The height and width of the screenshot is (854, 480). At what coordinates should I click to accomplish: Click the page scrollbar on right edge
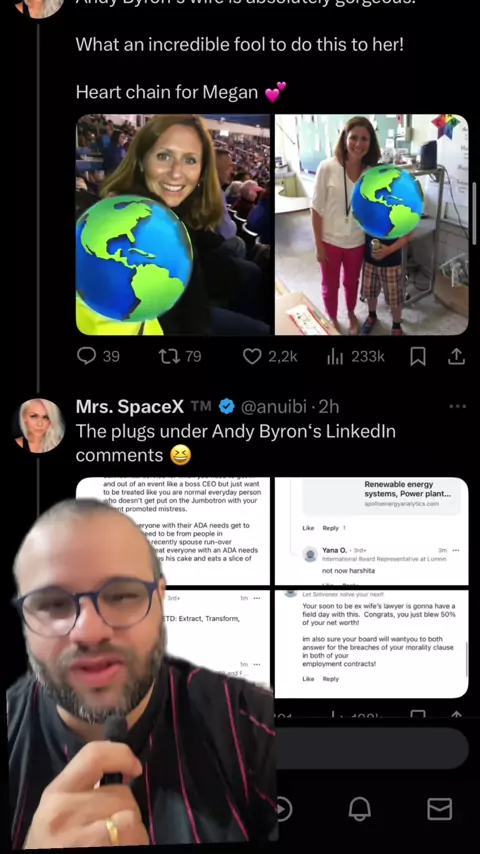[x=476, y=214]
